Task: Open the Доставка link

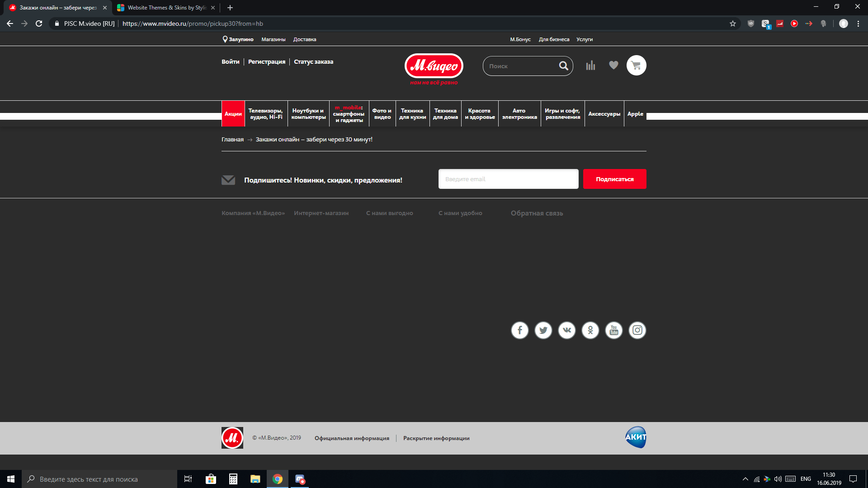Action: [x=305, y=39]
